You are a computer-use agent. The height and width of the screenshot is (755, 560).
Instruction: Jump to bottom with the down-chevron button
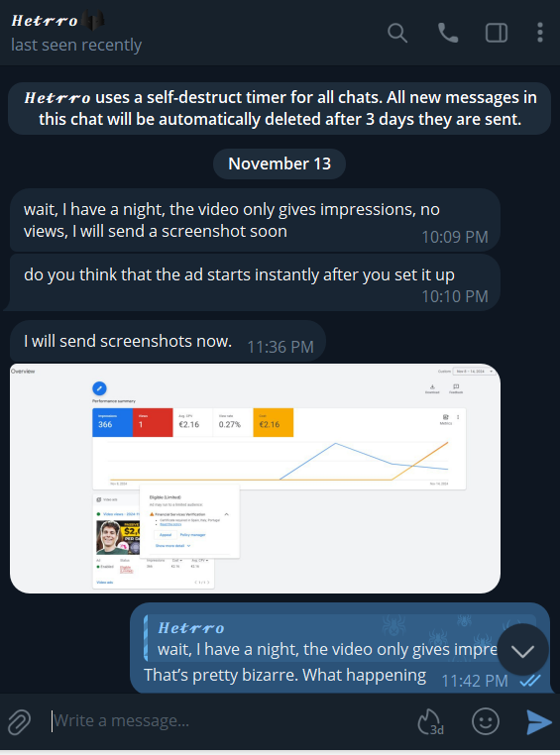coord(522,650)
